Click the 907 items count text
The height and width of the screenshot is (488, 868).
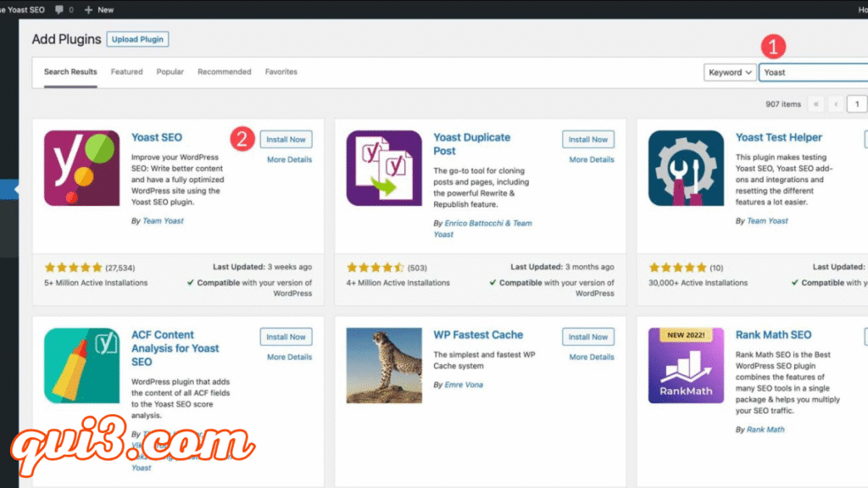coord(782,104)
